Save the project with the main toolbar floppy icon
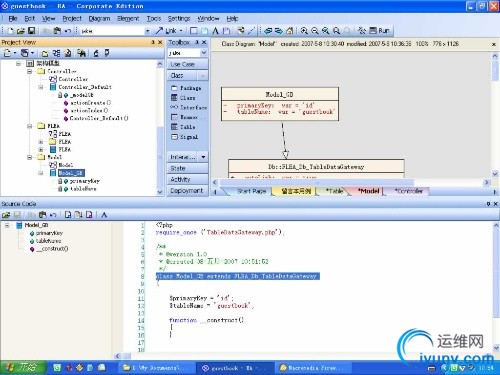The height and width of the screenshot is (375, 500). click(31, 31)
